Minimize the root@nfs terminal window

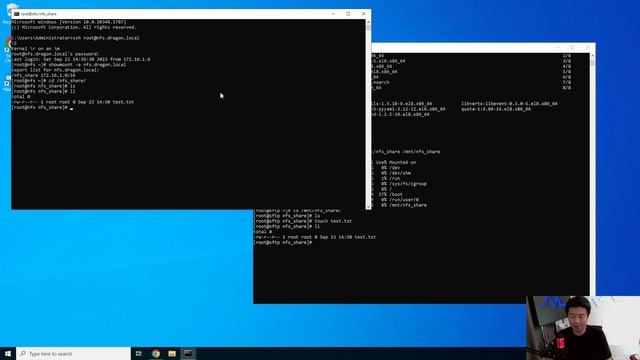click(x=333, y=14)
